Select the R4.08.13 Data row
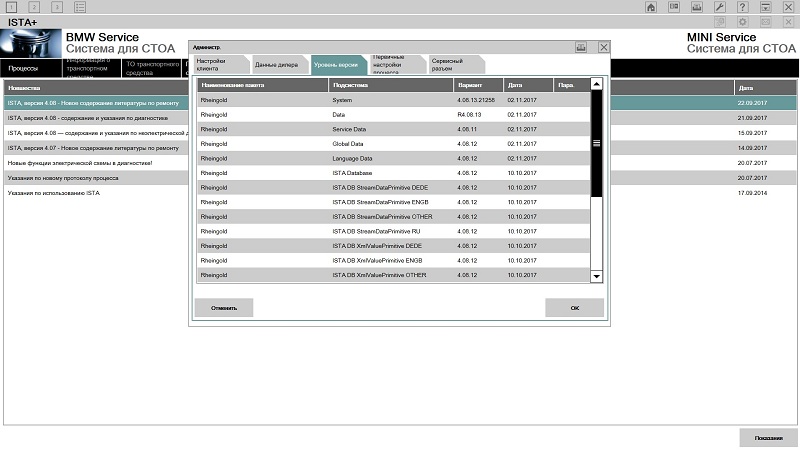 (x=393, y=115)
